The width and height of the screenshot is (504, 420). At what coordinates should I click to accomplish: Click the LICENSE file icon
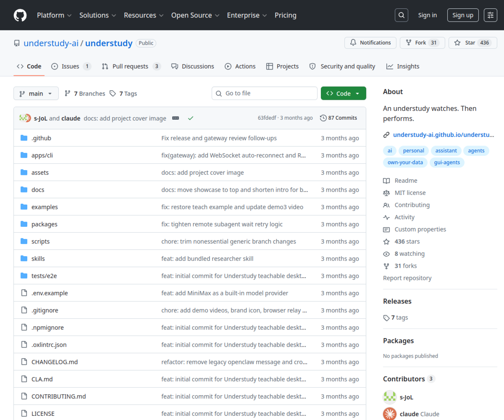point(24,413)
